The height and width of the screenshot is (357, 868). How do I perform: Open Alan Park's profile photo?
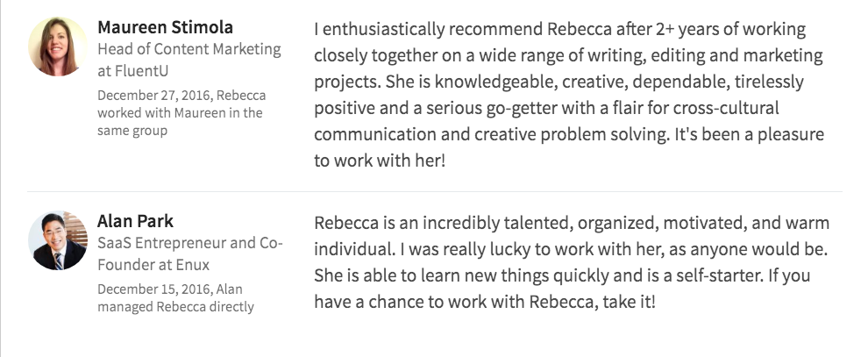(x=58, y=240)
